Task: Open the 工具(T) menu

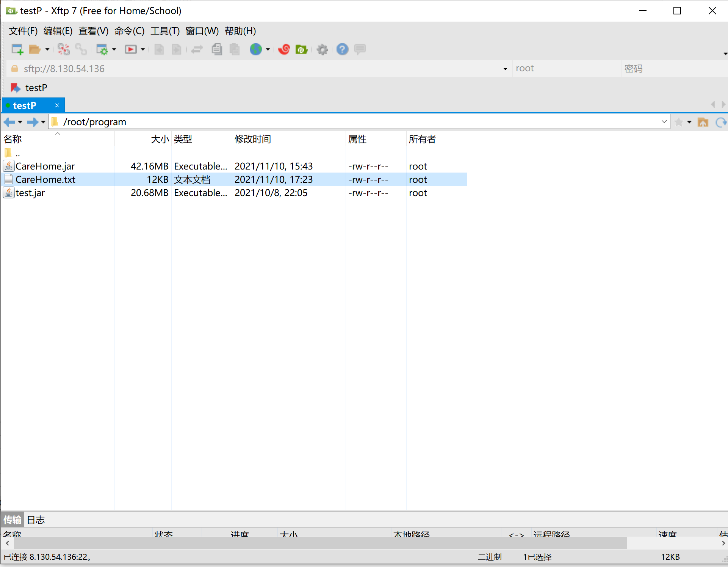Action: [165, 31]
